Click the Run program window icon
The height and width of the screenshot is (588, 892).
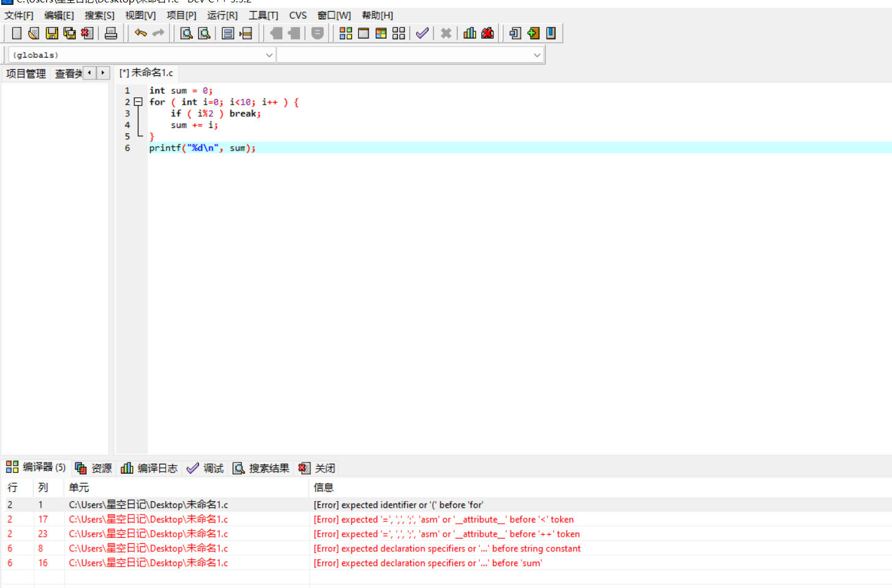click(x=364, y=33)
